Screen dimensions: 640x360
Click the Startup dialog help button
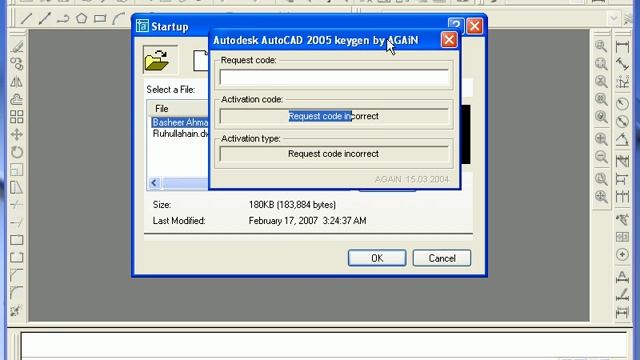pos(456,26)
